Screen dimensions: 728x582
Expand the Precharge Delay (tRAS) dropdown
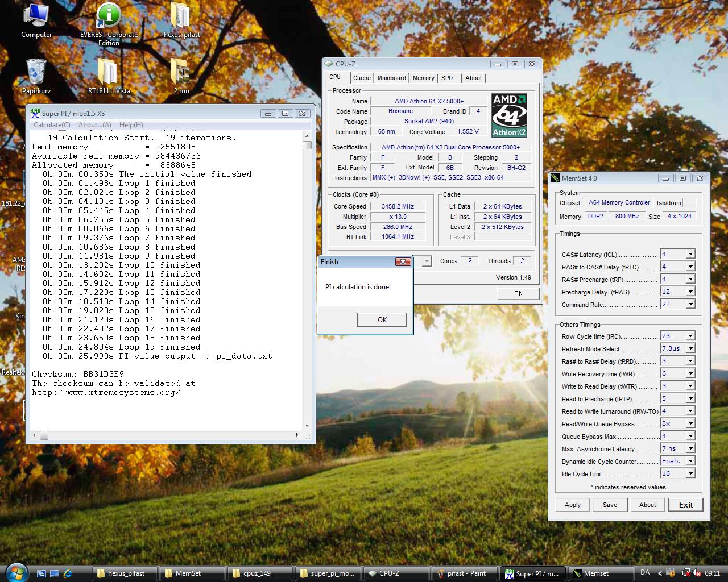tap(690, 292)
